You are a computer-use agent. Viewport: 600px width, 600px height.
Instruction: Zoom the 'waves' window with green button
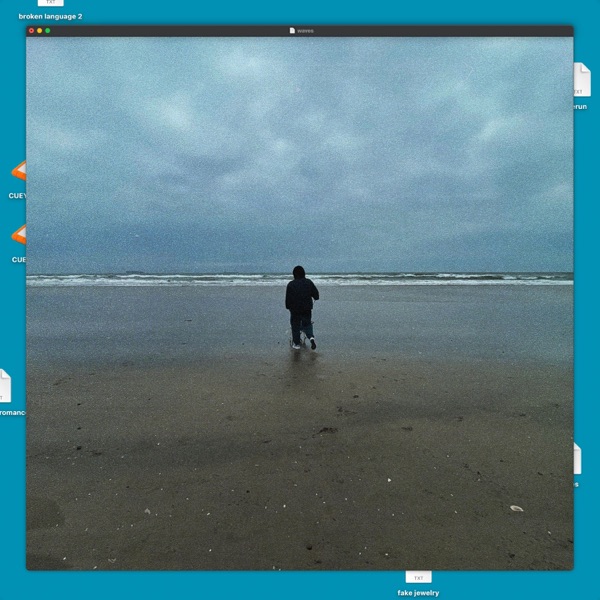(48, 31)
